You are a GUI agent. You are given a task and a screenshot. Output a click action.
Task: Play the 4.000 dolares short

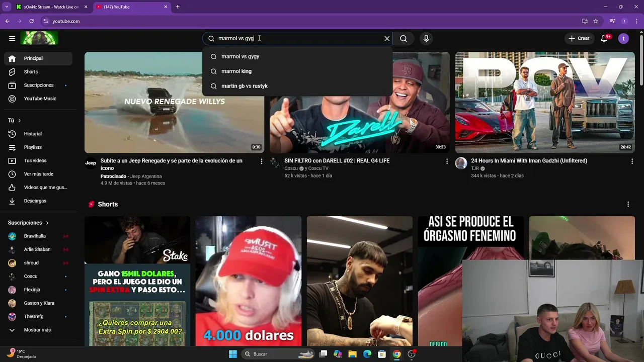(x=249, y=281)
